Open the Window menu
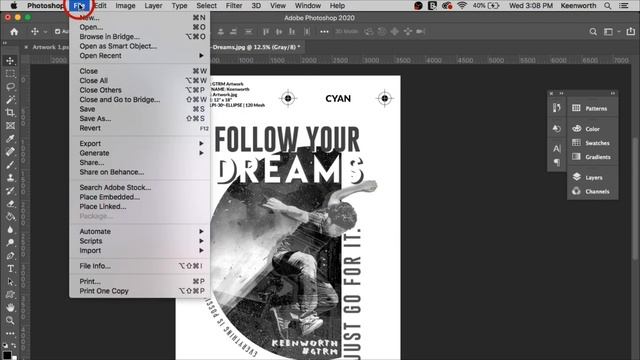This screenshot has width=640, height=360. [x=308, y=6]
